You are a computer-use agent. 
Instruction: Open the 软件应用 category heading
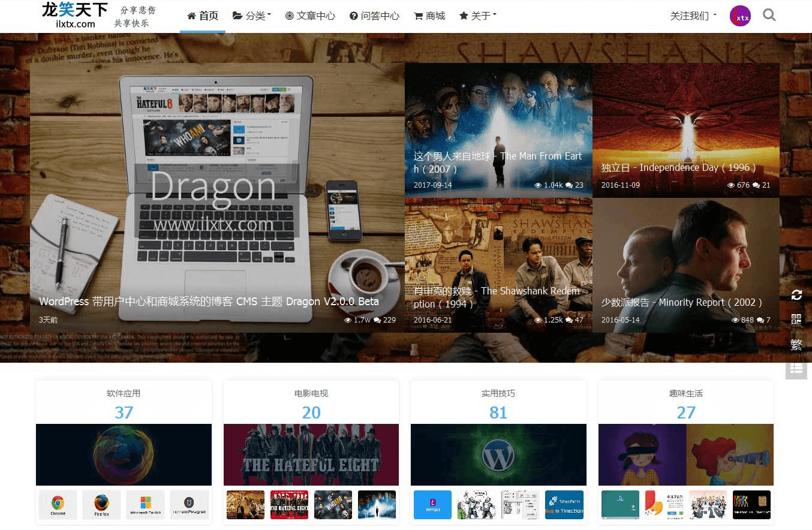[124, 393]
